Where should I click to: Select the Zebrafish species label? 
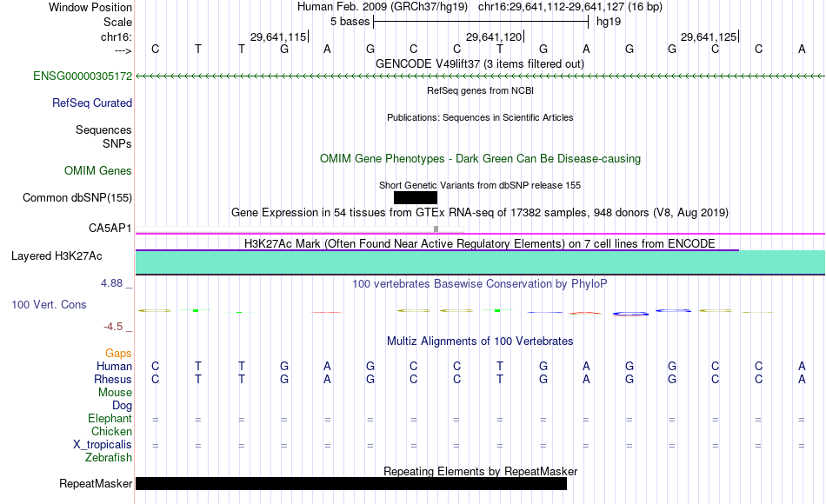[109, 457]
